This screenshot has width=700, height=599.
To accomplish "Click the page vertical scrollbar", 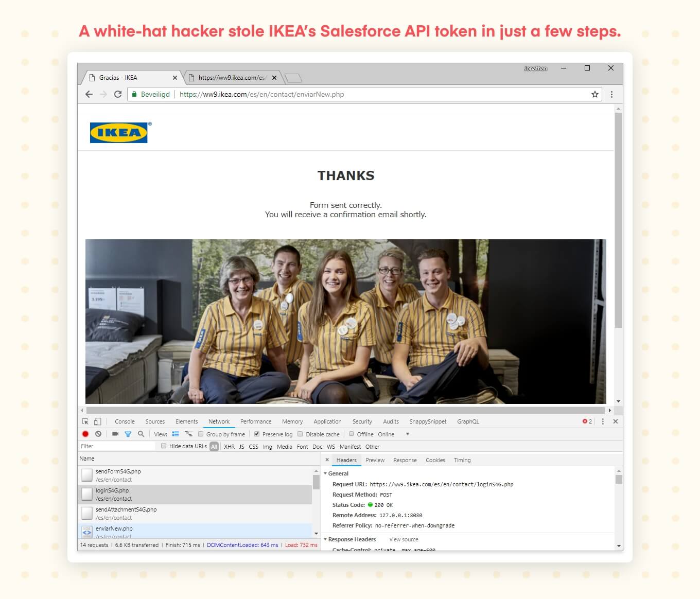I will (x=618, y=220).
